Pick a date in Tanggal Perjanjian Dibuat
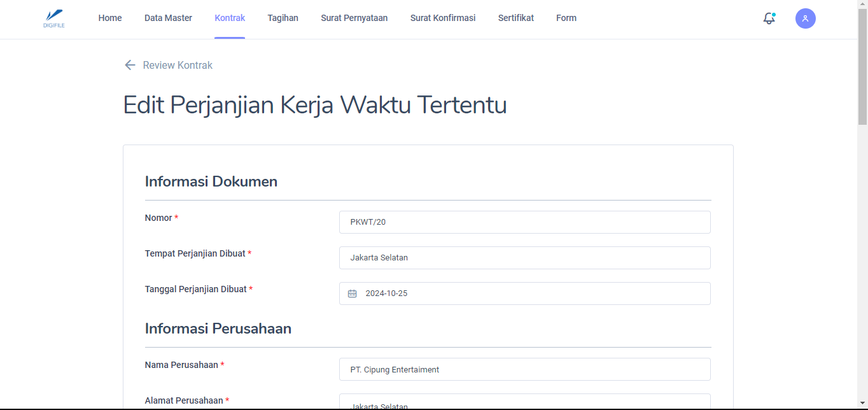868x410 pixels. pos(525,293)
